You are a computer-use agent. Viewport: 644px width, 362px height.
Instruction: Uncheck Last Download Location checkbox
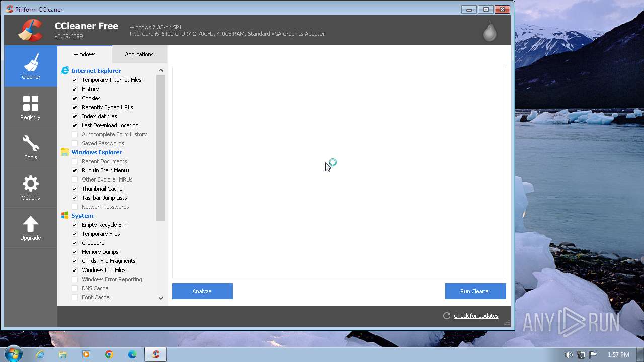(x=75, y=125)
